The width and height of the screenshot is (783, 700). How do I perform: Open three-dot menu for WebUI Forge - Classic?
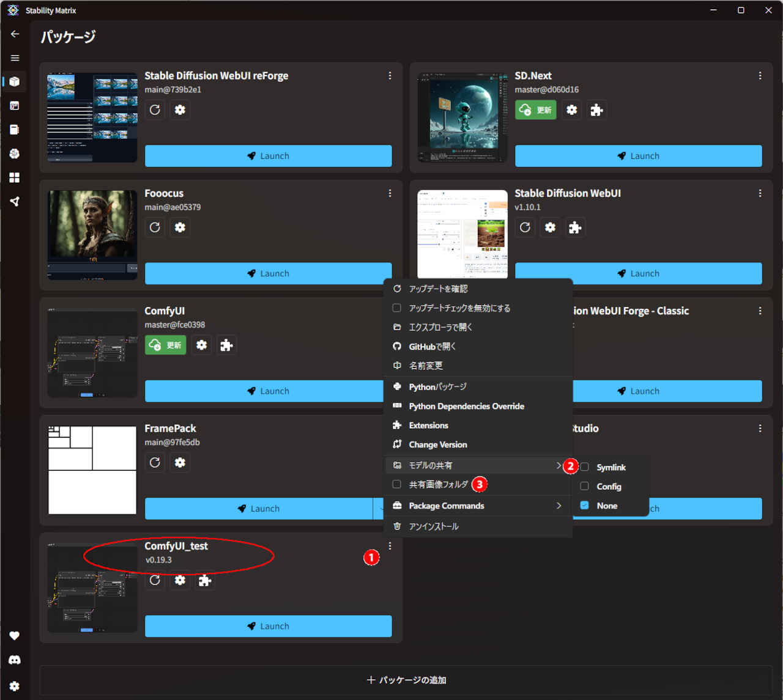coord(760,311)
